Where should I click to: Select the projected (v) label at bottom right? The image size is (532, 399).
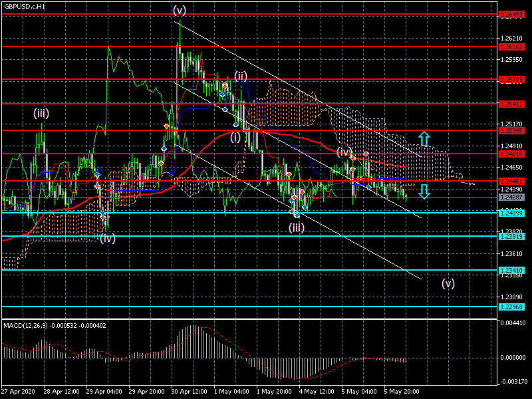[x=448, y=283]
